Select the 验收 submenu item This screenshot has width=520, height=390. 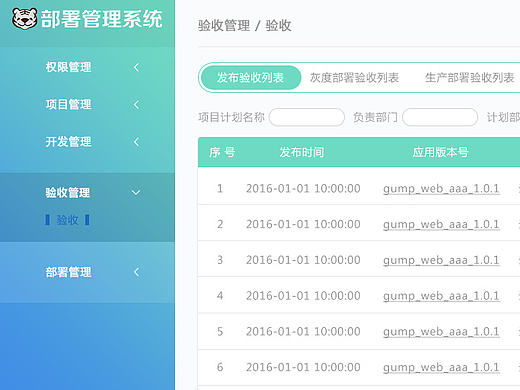(x=68, y=220)
